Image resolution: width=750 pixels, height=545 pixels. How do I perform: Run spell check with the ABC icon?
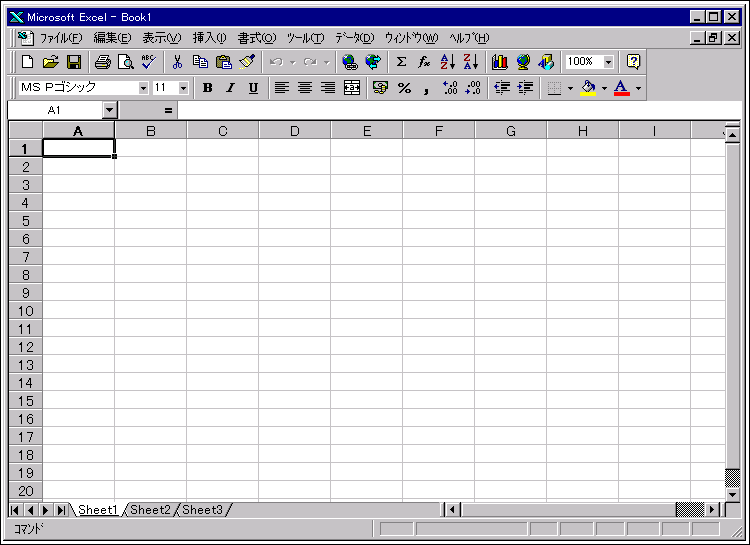[149, 62]
